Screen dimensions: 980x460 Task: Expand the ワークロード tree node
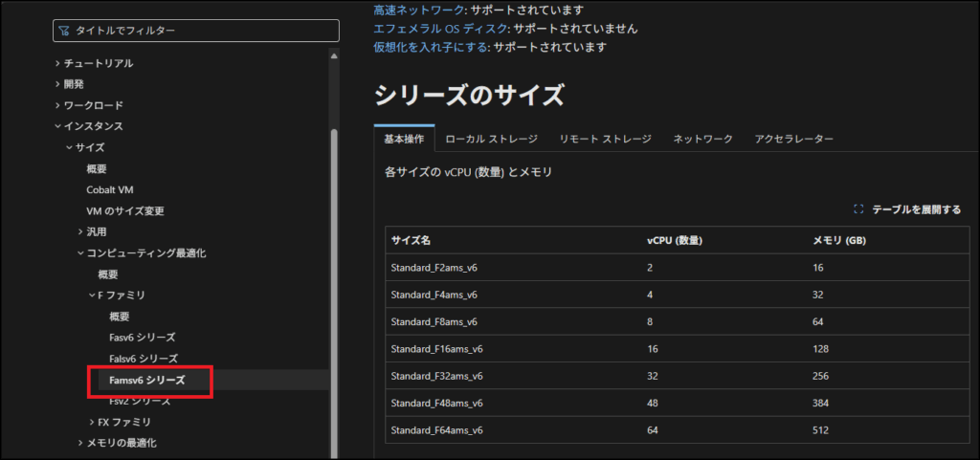coord(57,105)
